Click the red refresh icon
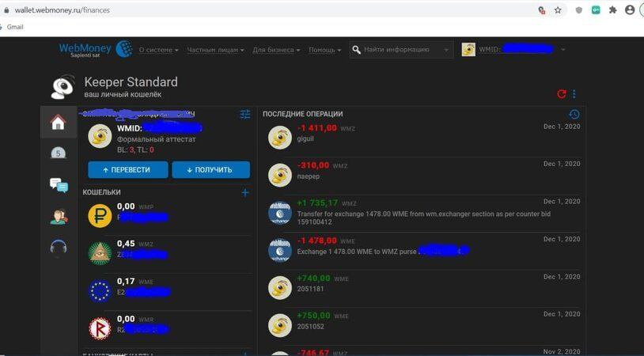Image resolution: width=644 pixels, height=356 pixels. [x=561, y=94]
